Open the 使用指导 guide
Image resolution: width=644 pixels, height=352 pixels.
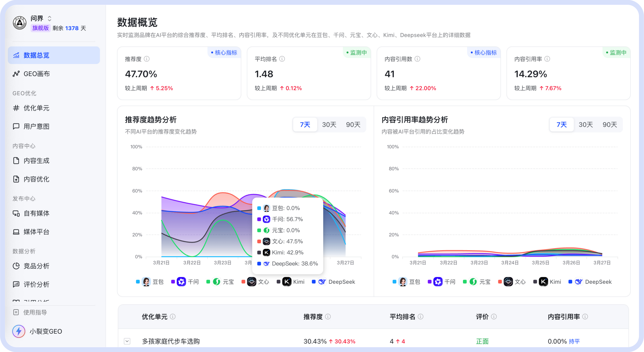click(x=34, y=312)
